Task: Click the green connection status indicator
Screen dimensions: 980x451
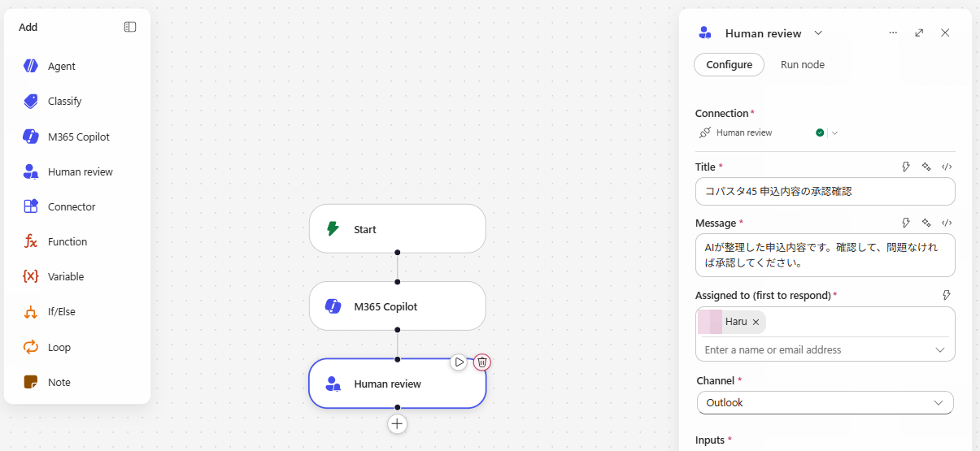Action: click(820, 132)
